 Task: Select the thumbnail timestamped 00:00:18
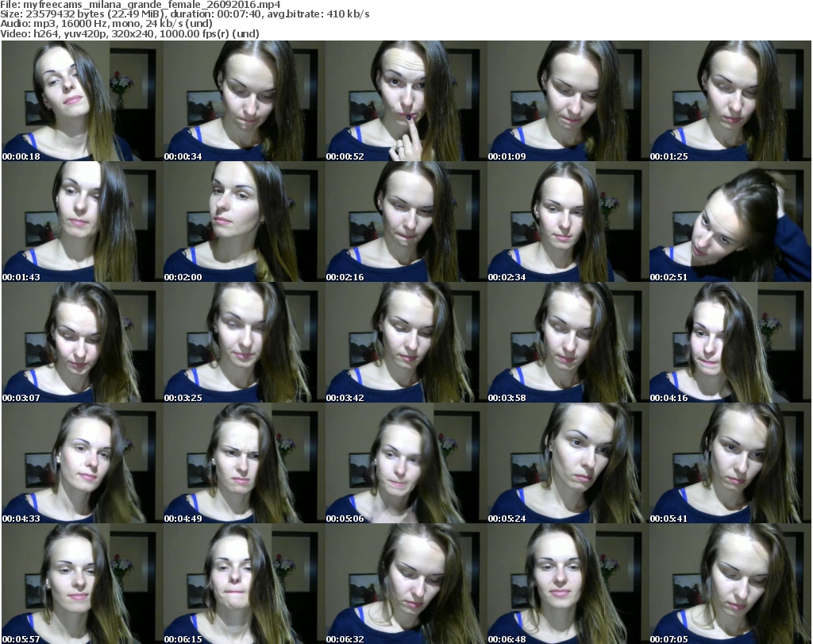point(83,101)
